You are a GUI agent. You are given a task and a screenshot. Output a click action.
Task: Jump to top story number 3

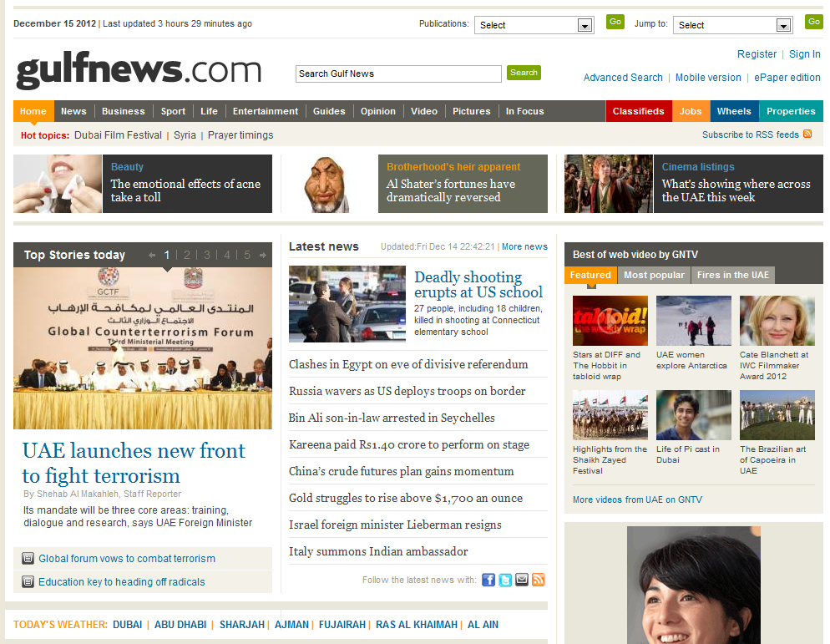205,255
